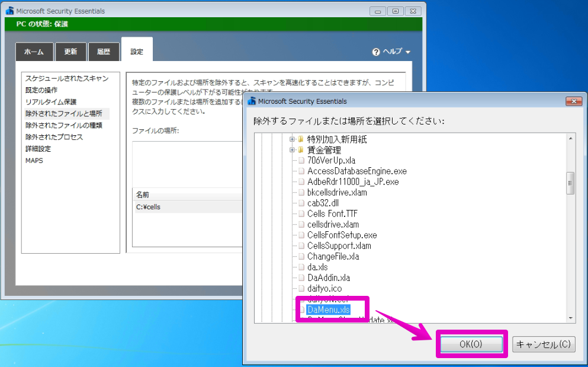Click the scroll down arrow in file tree
The width and height of the screenshot is (588, 367).
tap(570, 318)
